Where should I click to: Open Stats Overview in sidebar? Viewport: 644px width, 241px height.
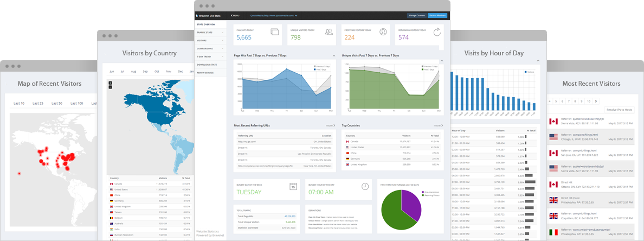point(211,24)
